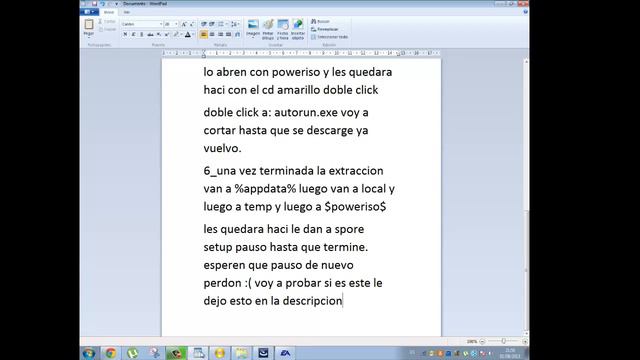Image resolution: width=640 pixels, height=360 pixels.
Task: Click the zoom in plus button
Action: (525, 341)
